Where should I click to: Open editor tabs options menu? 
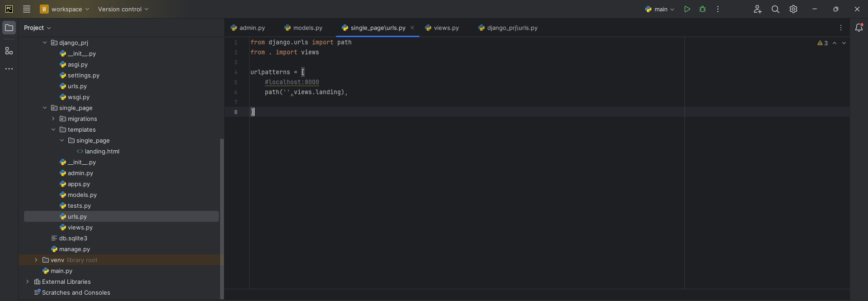[x=841, y=28]
